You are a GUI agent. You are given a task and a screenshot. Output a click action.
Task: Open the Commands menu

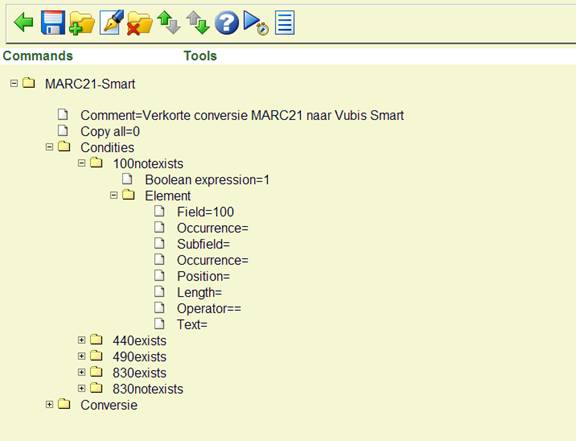38,56
